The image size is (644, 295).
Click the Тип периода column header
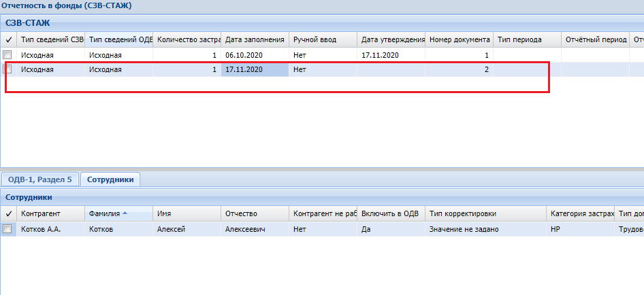point(526,39)
